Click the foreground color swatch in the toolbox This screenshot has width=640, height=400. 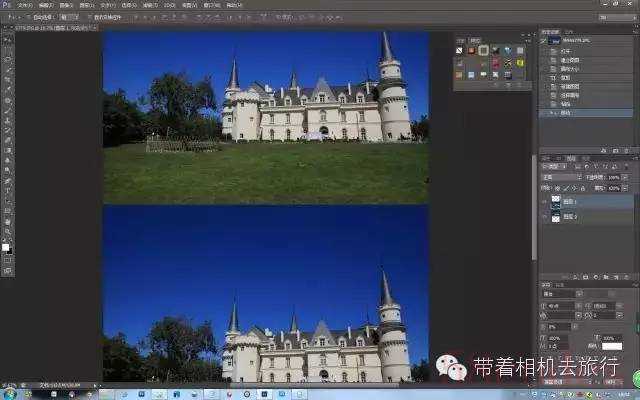[5, 247]
